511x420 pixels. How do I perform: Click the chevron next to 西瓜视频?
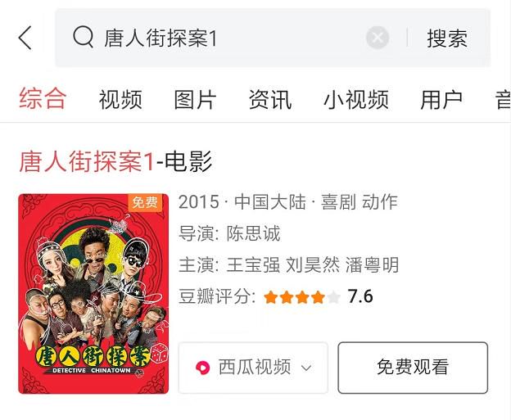[306, 368]
